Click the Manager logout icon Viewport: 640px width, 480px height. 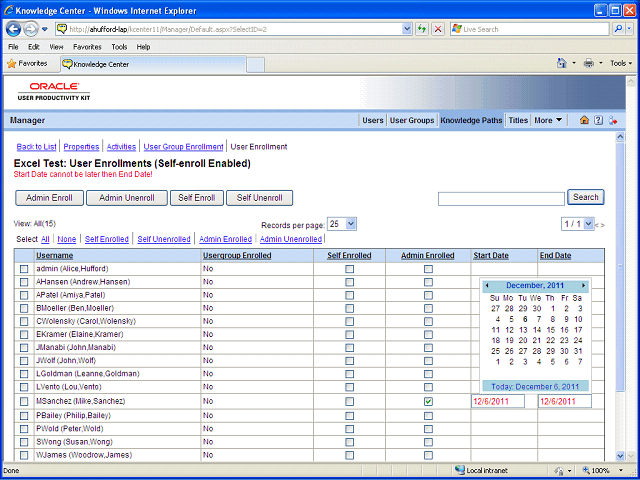pyautogui.click(x=613, y=120)
